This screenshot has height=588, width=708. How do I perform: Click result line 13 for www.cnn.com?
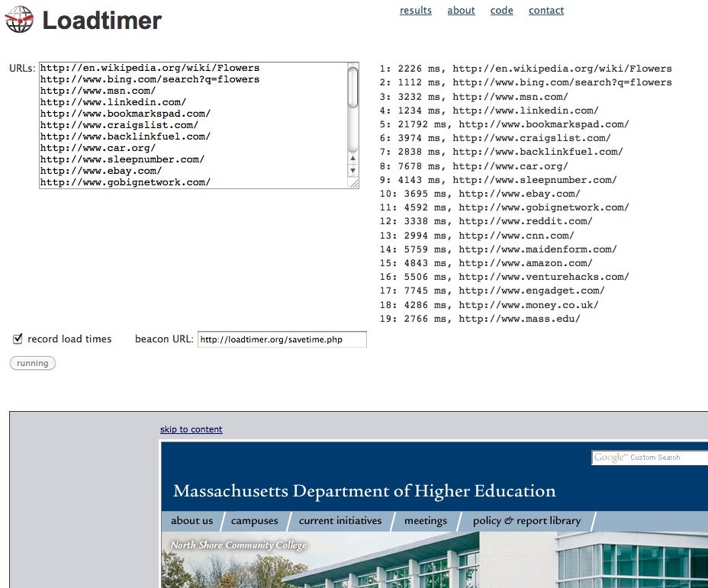(477, 236)
